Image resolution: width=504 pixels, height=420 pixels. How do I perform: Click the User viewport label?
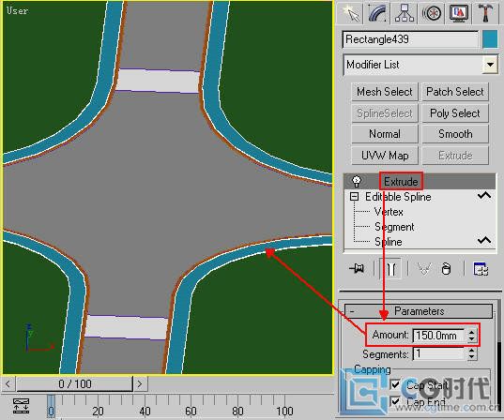(x=17, y=10)
